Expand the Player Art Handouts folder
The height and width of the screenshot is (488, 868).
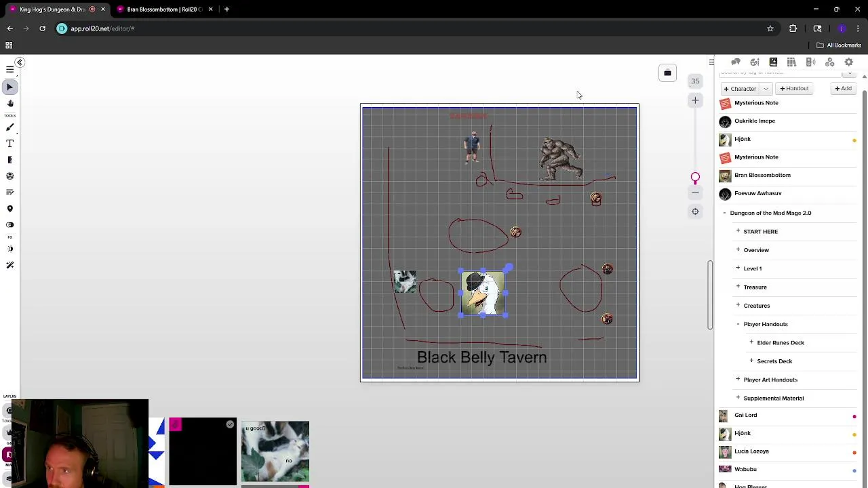click(x=738, y=380)
